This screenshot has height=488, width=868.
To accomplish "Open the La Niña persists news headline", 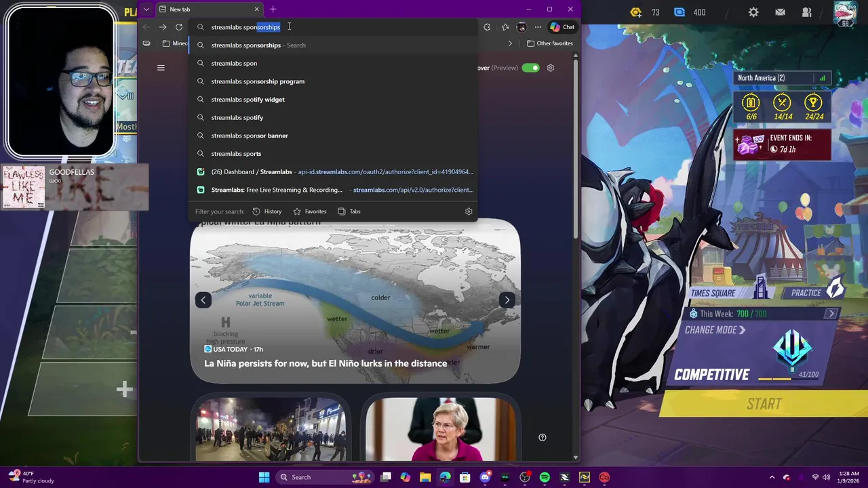I will pos(325,363).
